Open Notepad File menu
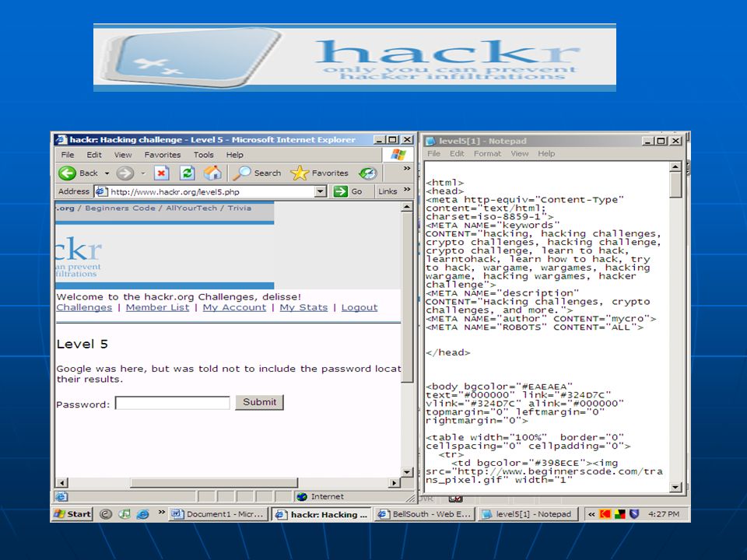This screenshot has height=560, width=747. point(433,153)
